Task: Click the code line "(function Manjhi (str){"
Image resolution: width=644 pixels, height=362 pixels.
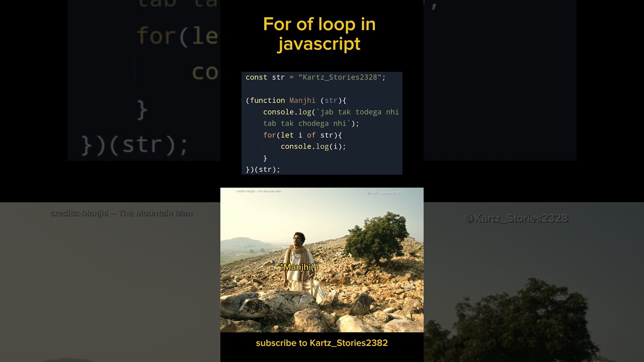Action: 296,101
